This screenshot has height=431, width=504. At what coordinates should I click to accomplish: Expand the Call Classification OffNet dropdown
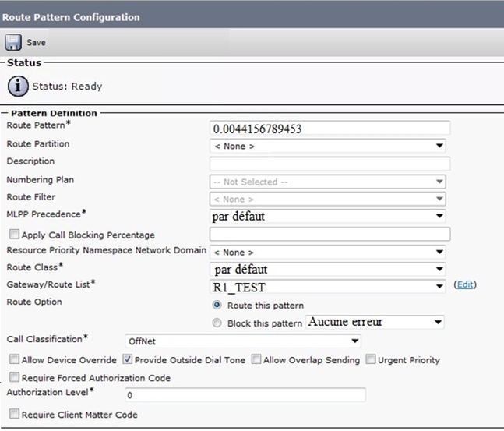(242, 341)
